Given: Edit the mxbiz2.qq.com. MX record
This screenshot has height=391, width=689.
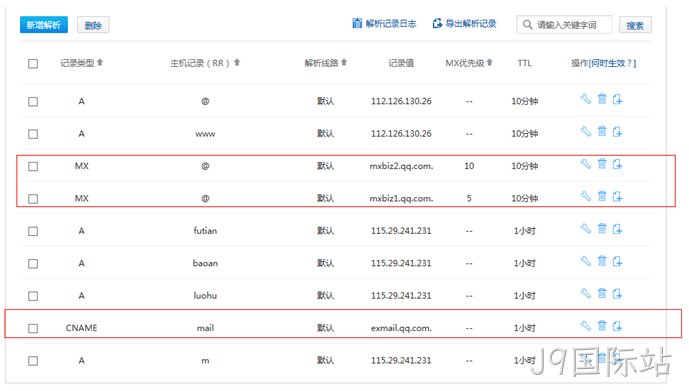Looking at the screenshot, I should coord(586,164).
